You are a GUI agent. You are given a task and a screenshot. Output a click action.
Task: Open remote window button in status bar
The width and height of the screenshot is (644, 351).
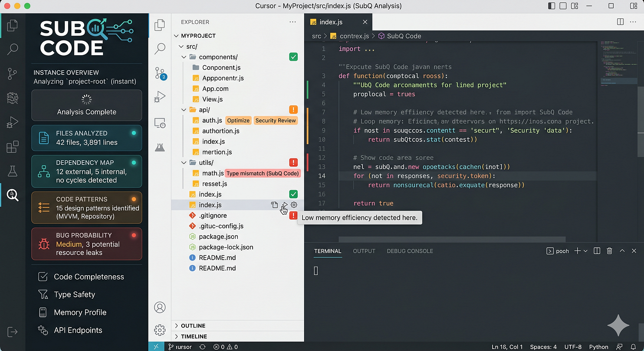coord(156,347)
